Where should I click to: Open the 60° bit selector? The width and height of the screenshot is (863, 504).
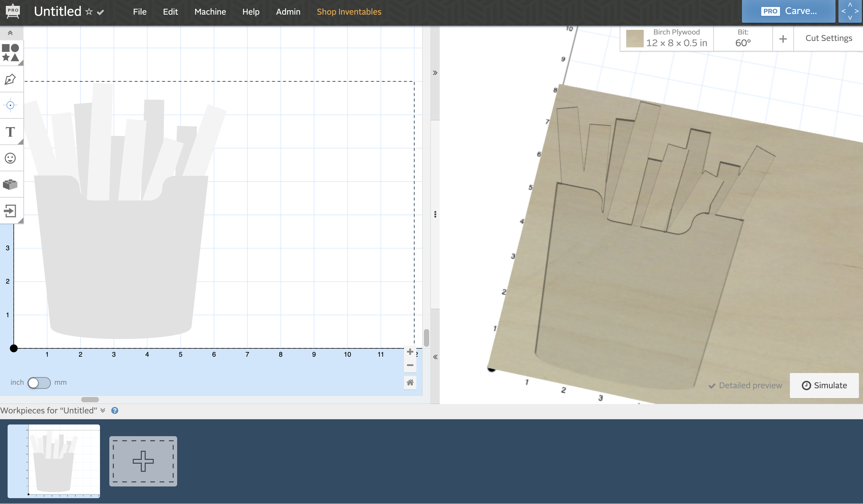743,38
